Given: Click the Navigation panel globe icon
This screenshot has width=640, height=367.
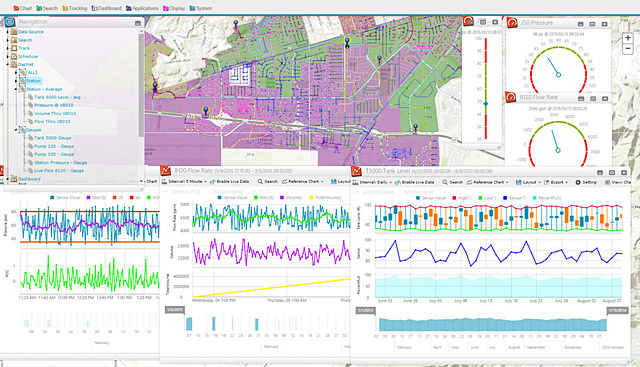Looking at the screenshot, I should click(9, 22).
